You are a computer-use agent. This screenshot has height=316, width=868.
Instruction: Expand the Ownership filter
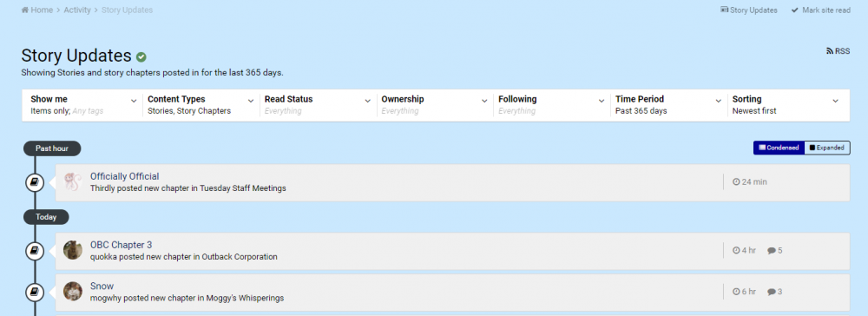pos(435,105)
